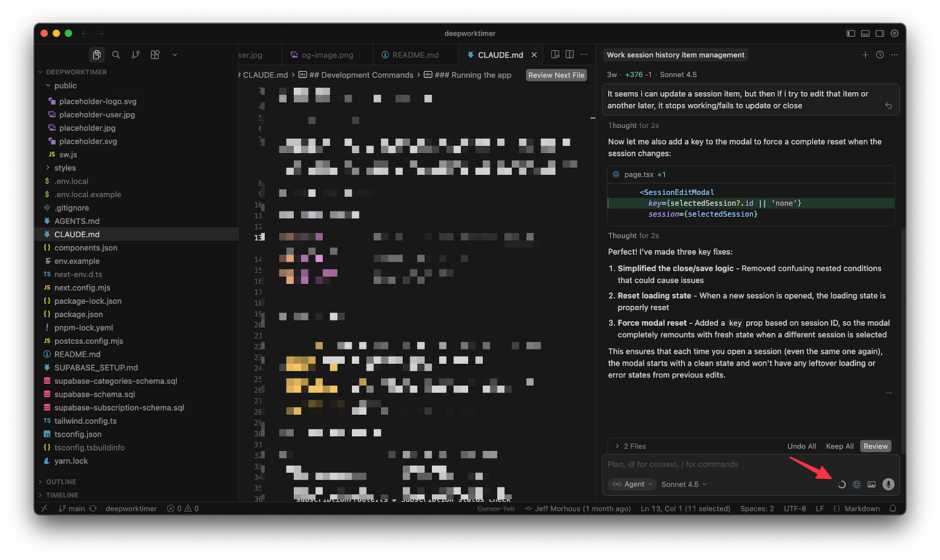Click the Review Next File button
Screen dimensions: 940x560
coord(556,75)
